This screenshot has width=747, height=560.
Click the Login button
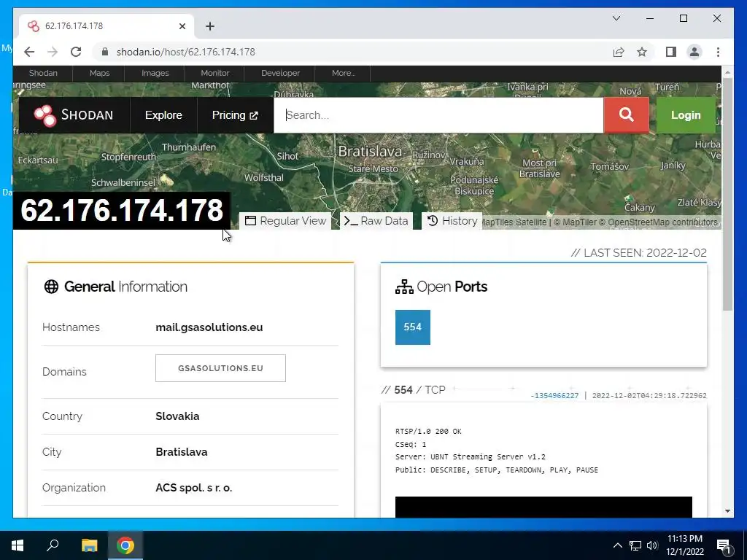(686, 115)
